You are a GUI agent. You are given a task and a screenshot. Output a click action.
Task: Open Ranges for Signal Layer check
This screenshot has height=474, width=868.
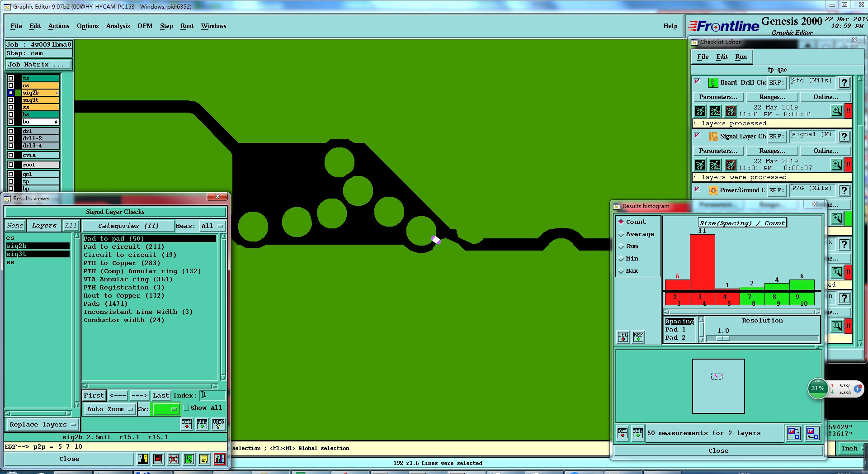(772, 151)
